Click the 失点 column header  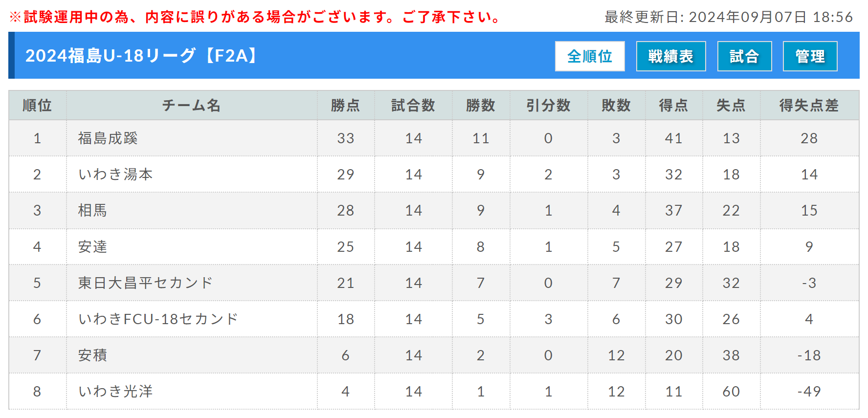coord(731,105)
